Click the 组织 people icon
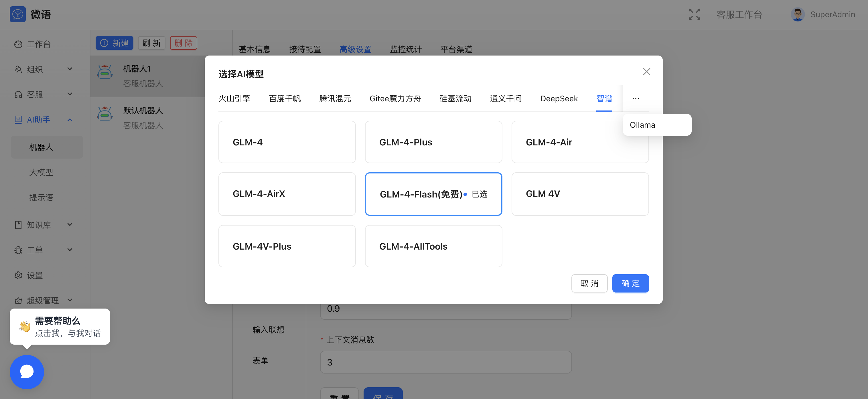 (x=18, y=69)
